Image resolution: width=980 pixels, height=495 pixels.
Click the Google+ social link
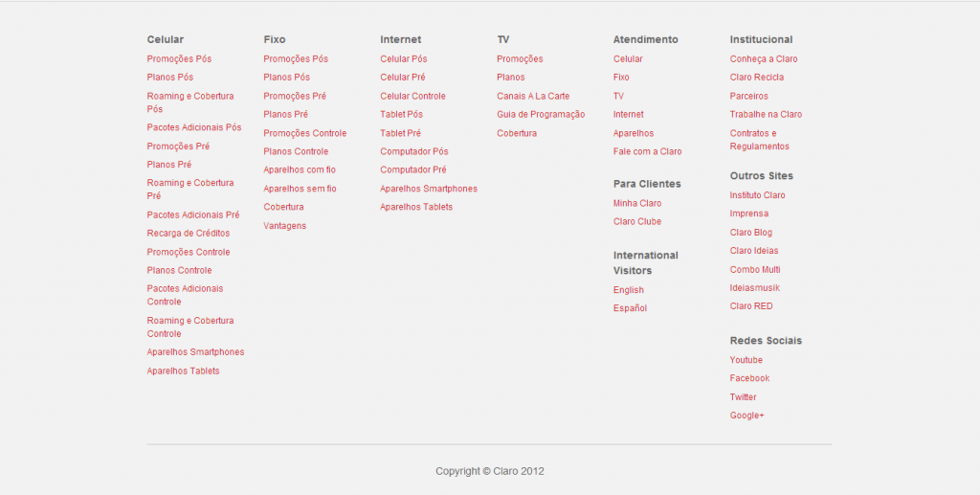pos(747,416)
